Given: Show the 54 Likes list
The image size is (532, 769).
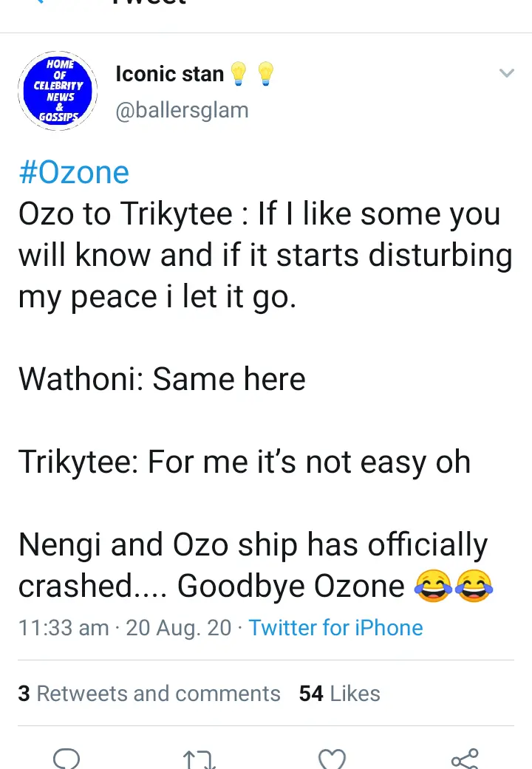Looking at the screenshot, I should pyautogui.click(x=339, y=694).
